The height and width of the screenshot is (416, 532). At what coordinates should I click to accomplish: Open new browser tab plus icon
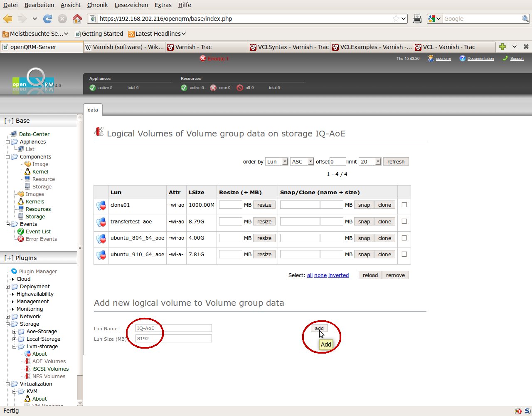point(502,47)
